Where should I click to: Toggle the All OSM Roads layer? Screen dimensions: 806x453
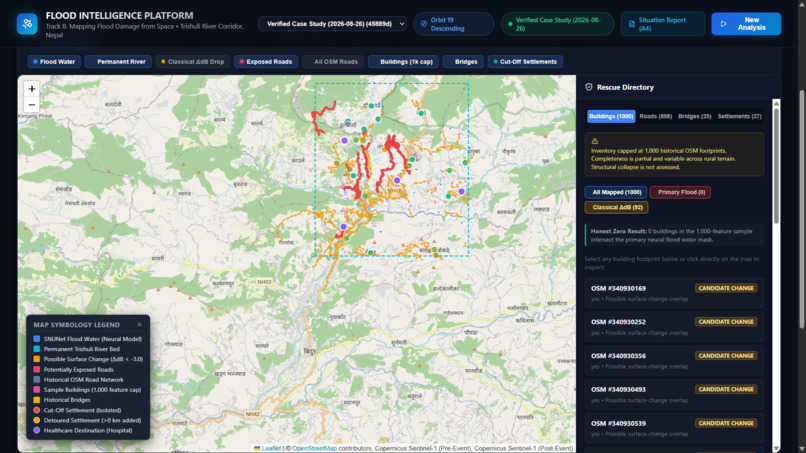pyautogui.click(x=333, y=62)
